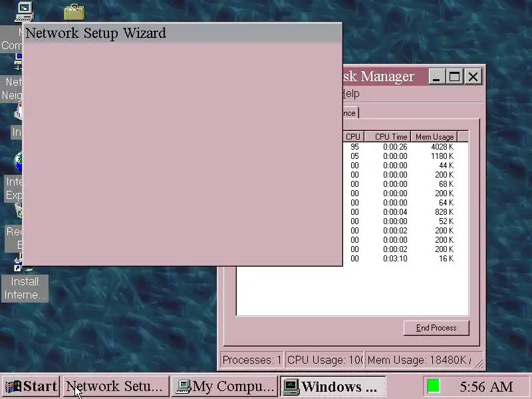Viewport: 532px width, 399px height.
Task: Click the 0:00:26 CPU time cell
Action: (395, 147)
